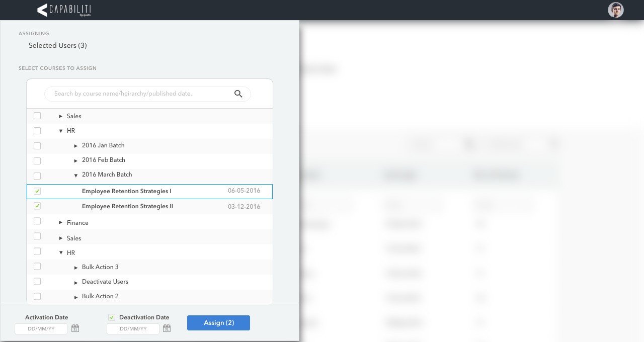
Task: Expand the Finance node
Action: (x=61, y=222)
